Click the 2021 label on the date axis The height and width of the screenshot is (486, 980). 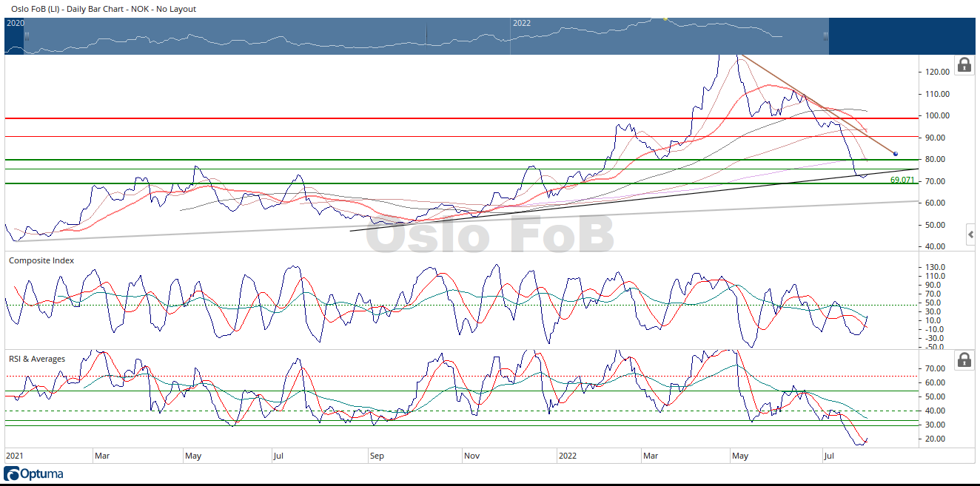click(x=15, y=456)
